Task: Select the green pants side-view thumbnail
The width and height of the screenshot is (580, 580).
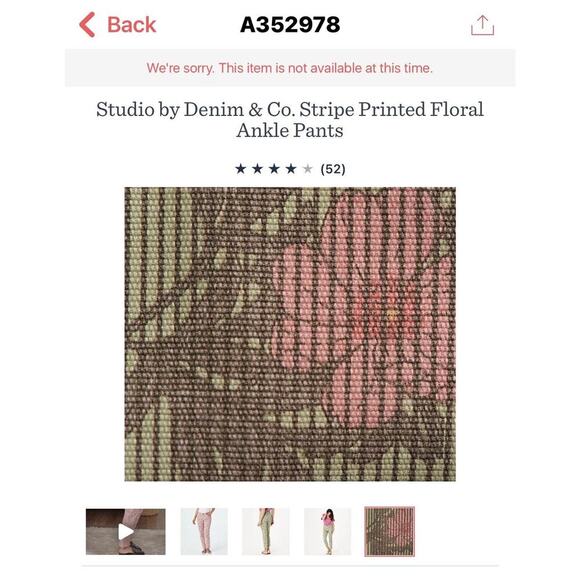Action: coord(266,532)
